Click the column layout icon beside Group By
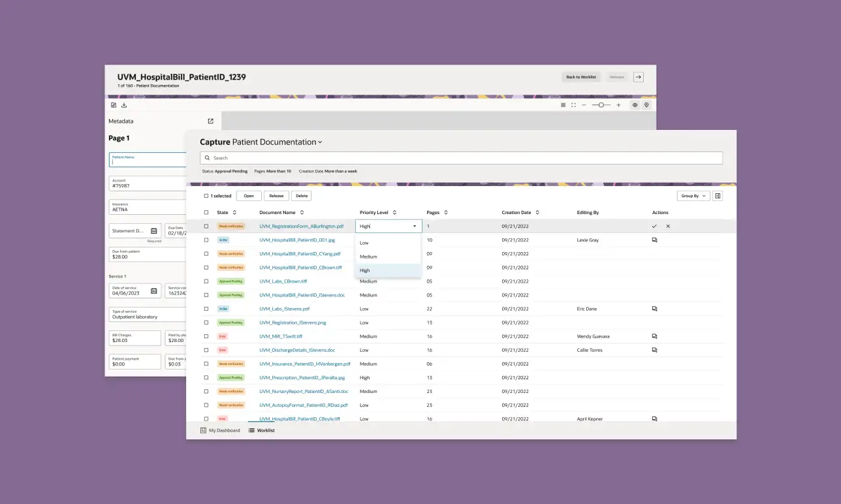 [x=718, y=196]
